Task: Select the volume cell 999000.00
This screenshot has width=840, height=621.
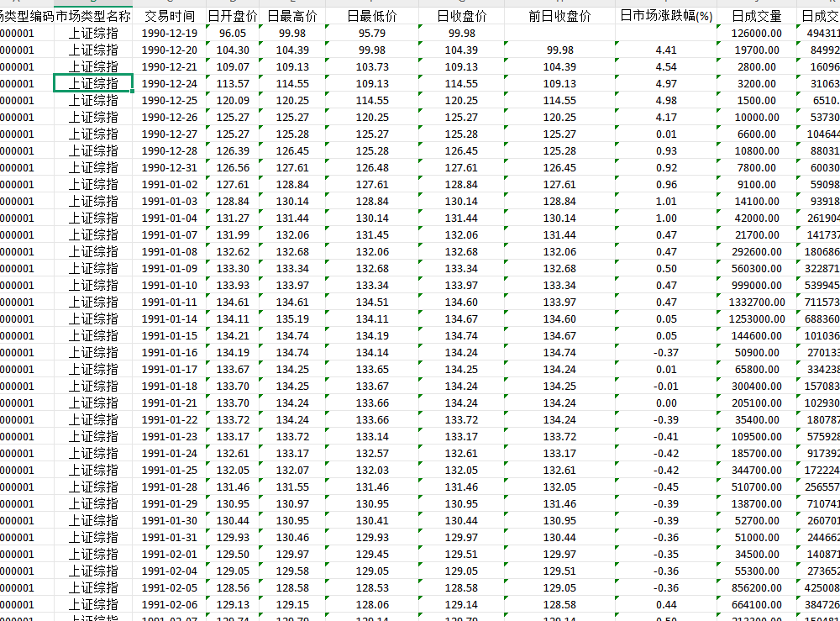Action: pyautogui.click(x=756, y=285)
